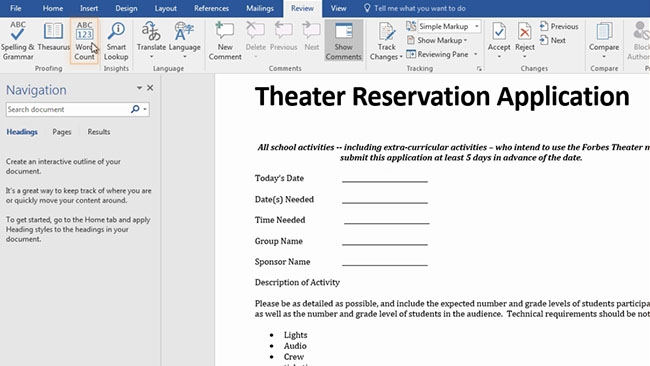Open Word Count dialog
Image resolution: width=650 pixels, height=366 pixels.
click(84, 41)
